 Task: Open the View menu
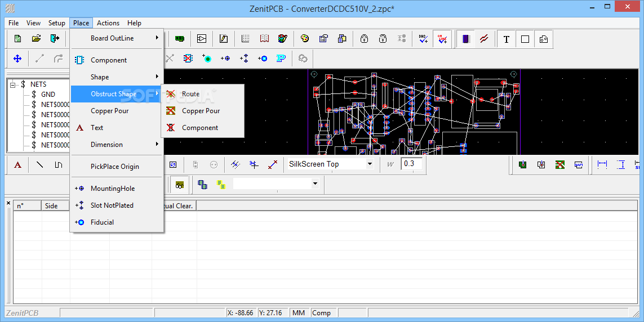click(x=33, y=23)
